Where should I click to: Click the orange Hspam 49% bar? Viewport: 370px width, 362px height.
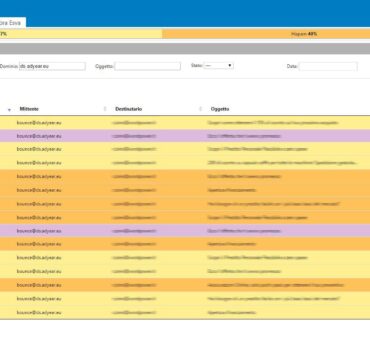[266, 34]
